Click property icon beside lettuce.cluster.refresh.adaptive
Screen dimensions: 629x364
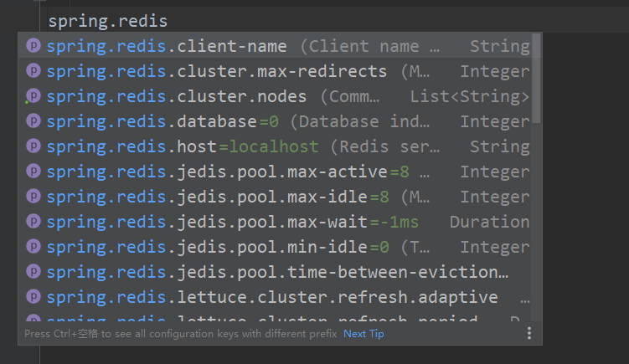34,297
